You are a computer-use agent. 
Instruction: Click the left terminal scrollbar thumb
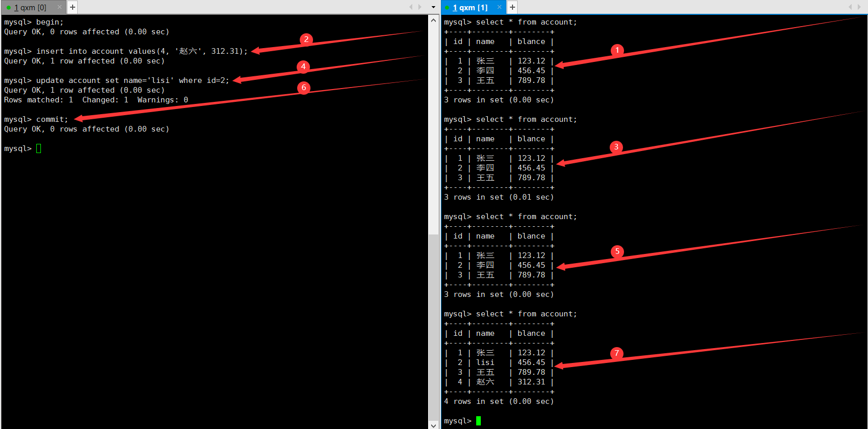[433, 327]
